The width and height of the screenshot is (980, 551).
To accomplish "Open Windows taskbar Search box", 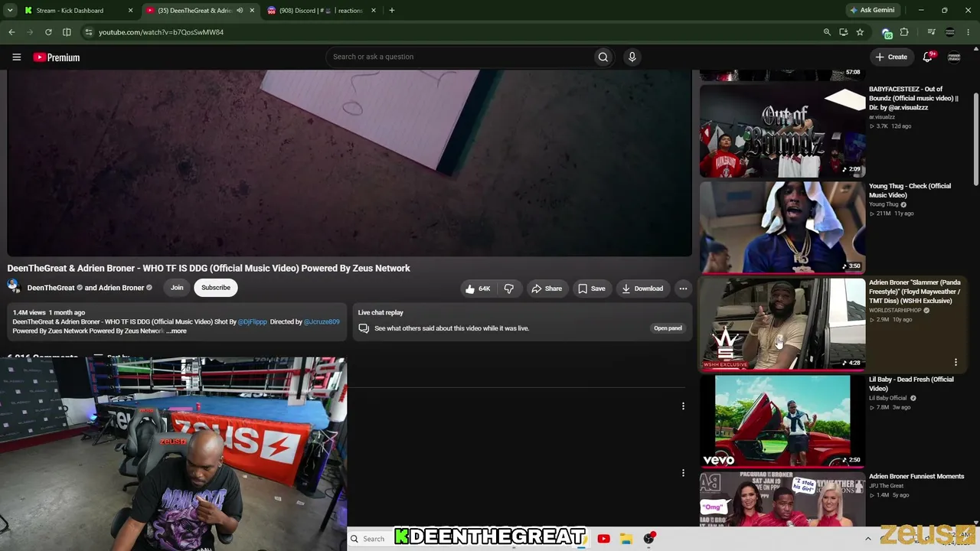I will coord(369,539).
